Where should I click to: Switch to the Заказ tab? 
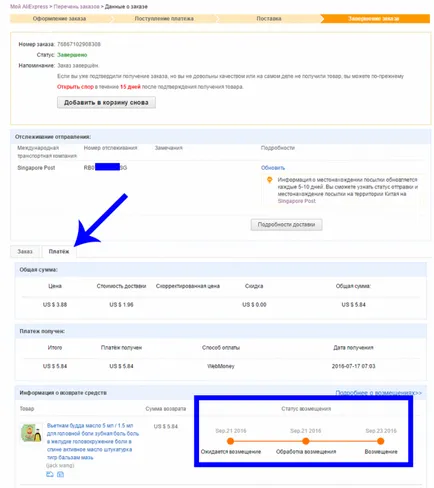click(25, 251)
